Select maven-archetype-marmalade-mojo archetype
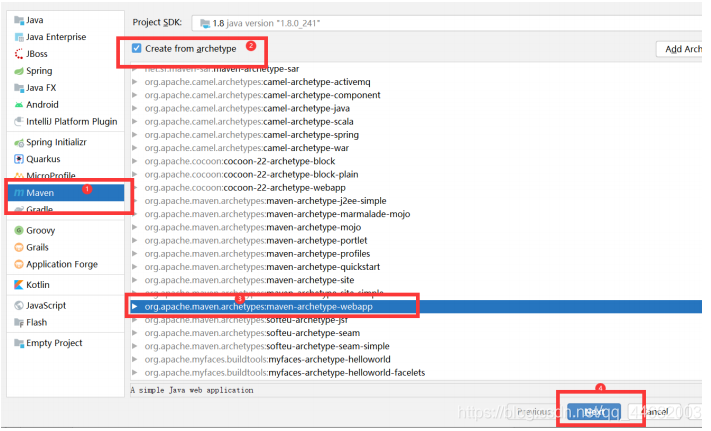The image size is (711, 431). click(x=278, y=214)
